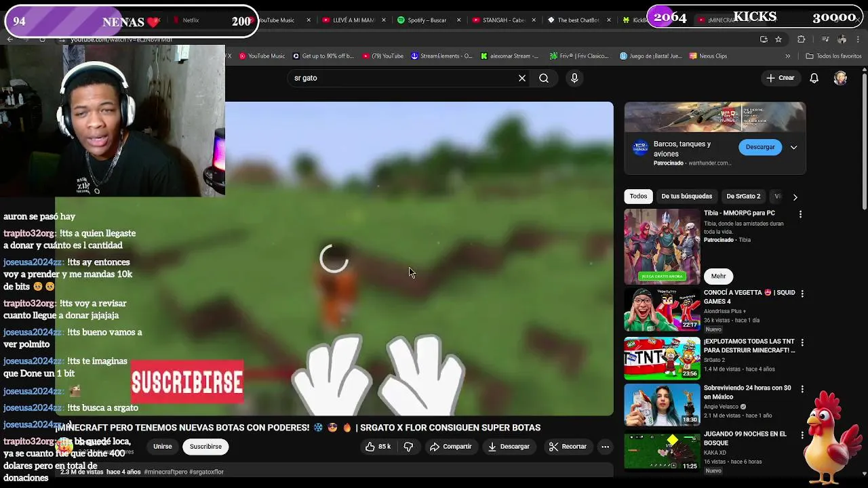The height and width of the screenshot is (488, 868).
Task: Open options for 'CONOCÍ A VEGETTA' video
Action: coord(802,293)
